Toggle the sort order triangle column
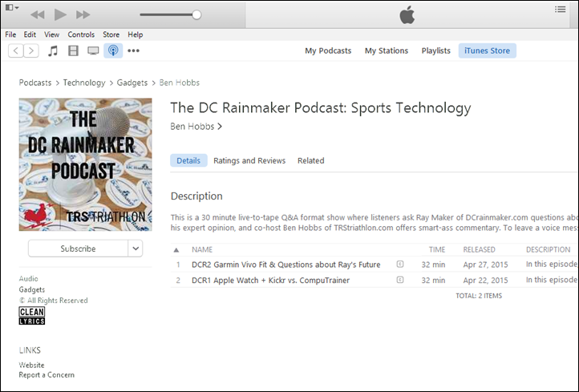The image size is (579, 392). pyautogui.click(x=176, y=250)
